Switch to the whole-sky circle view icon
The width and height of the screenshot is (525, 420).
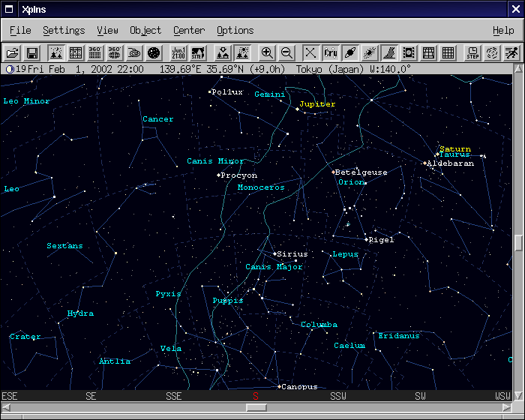click(154, 53)
